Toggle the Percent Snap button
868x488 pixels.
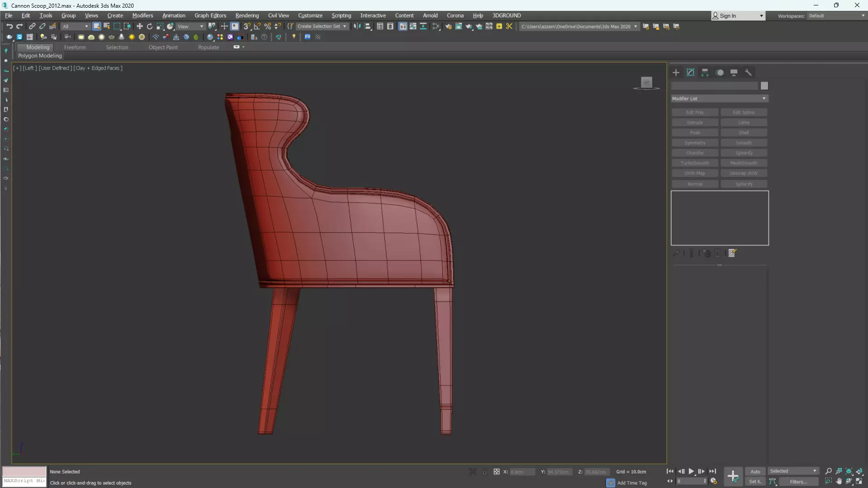[x=268, y=26]
